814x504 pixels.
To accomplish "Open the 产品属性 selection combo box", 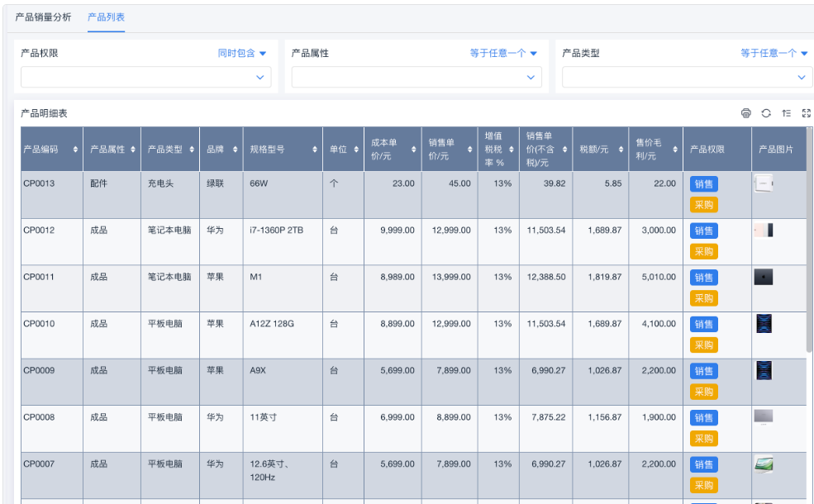I will [x=417, y=77].
